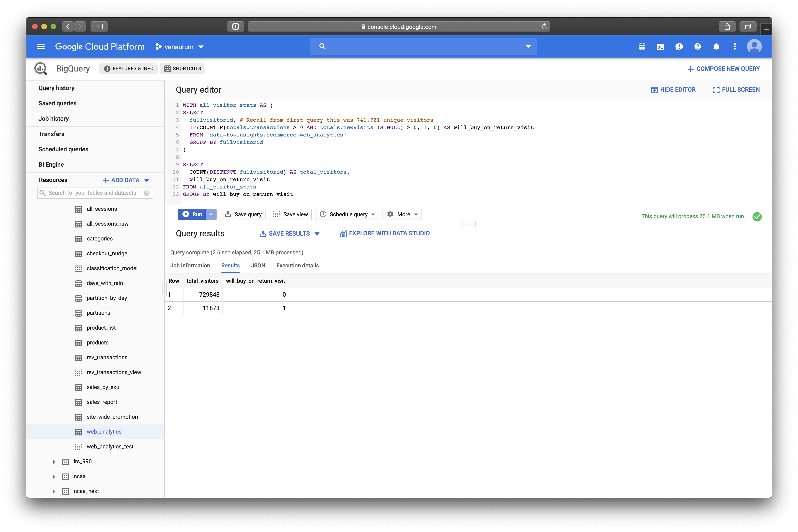This screenshot has height=532, width=798.
Task: Click HIDE EDITOR
Action: 673,90
